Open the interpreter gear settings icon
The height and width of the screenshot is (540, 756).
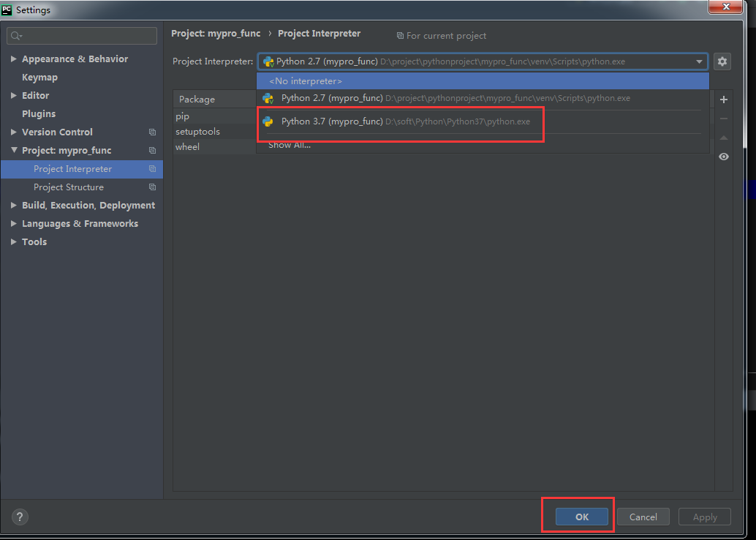coord(722,61)
